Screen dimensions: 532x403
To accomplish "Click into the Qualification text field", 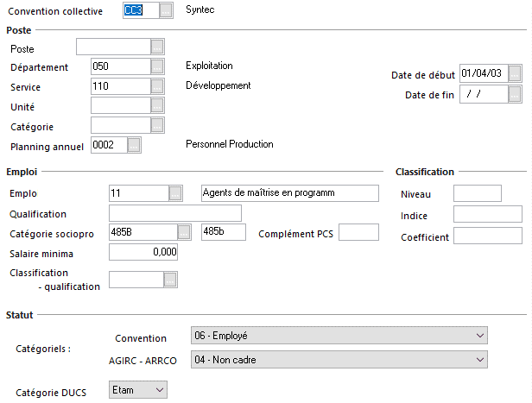I will (x=175, y=213).
